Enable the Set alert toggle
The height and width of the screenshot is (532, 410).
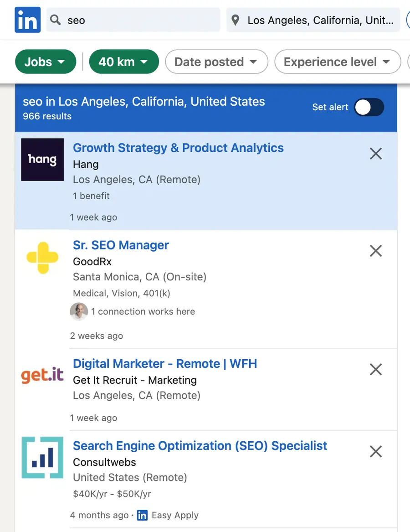(369, 107)
